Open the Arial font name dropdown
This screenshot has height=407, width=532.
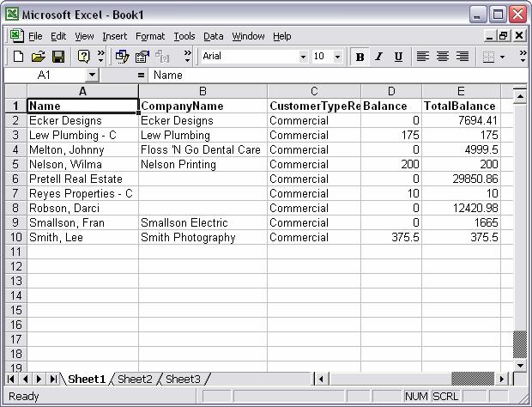pyautogui.click(x=303, y=57)
